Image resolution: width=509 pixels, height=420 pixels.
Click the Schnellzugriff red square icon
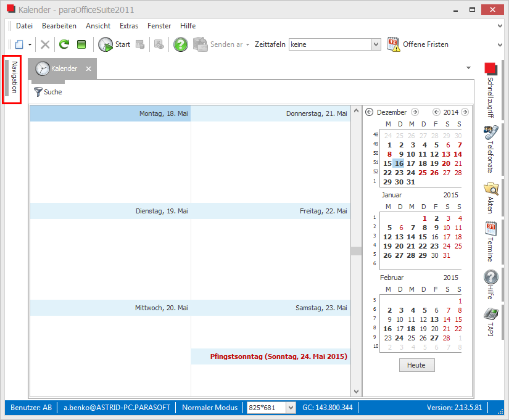490,69
